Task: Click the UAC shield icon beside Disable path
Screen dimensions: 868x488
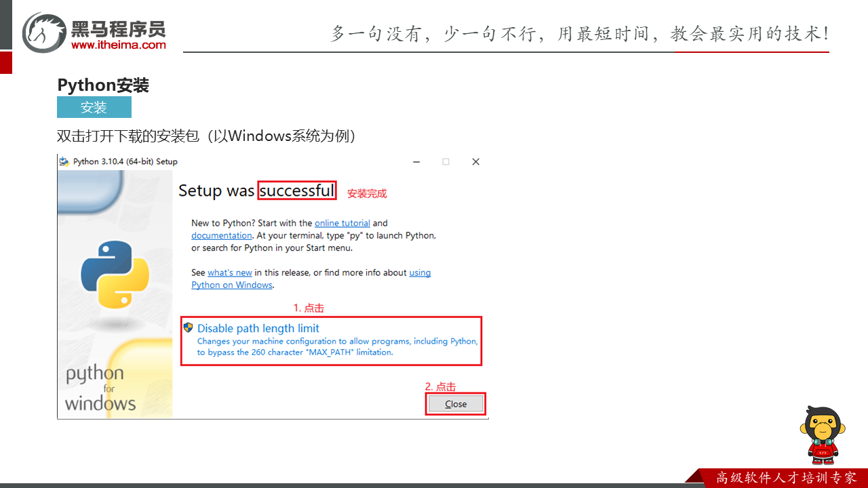Action: [x=189, y=327]
